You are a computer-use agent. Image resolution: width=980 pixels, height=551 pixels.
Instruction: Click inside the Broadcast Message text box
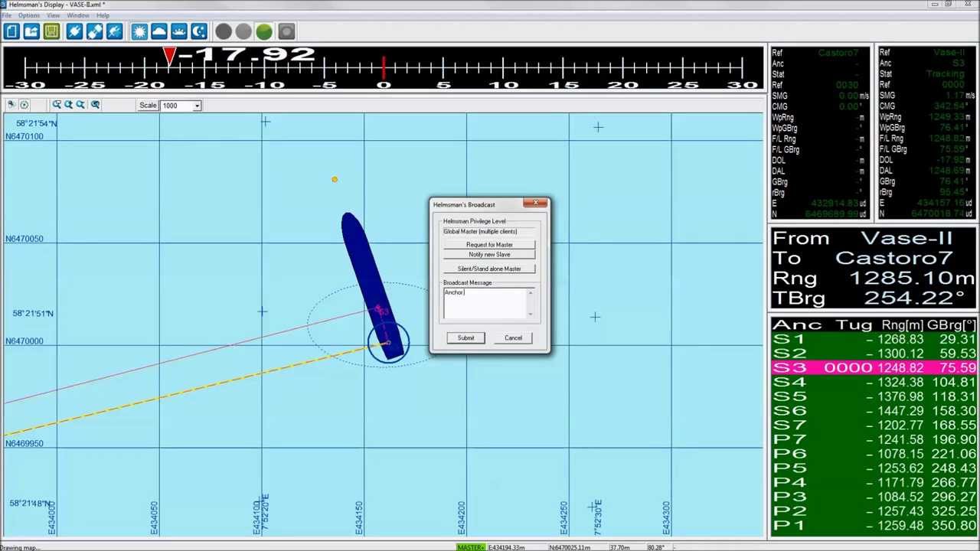point(485,303)
